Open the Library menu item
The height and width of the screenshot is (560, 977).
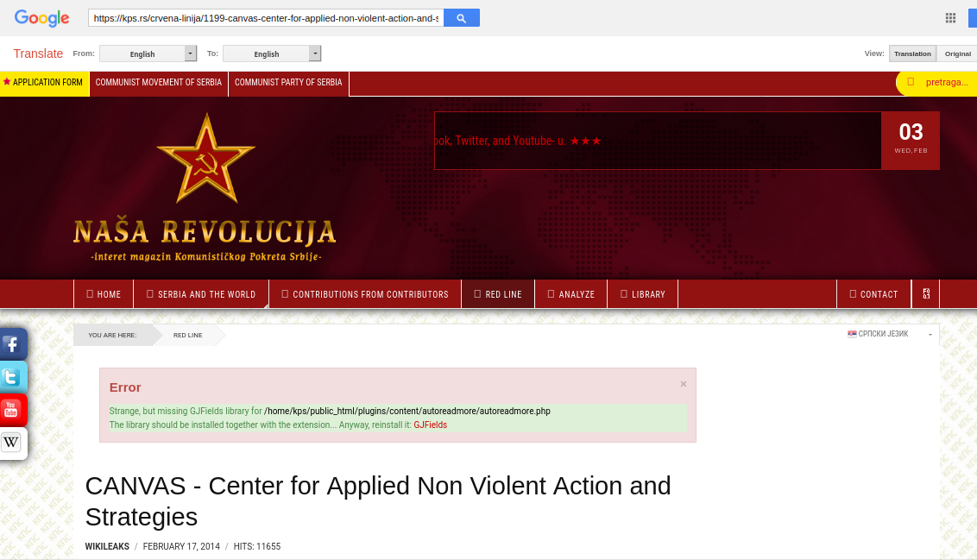642,294
